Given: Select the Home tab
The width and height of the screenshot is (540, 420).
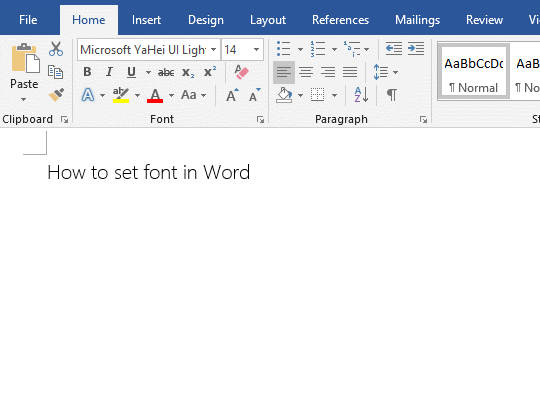Looking at the screenshot, I should tap(89, 20).
